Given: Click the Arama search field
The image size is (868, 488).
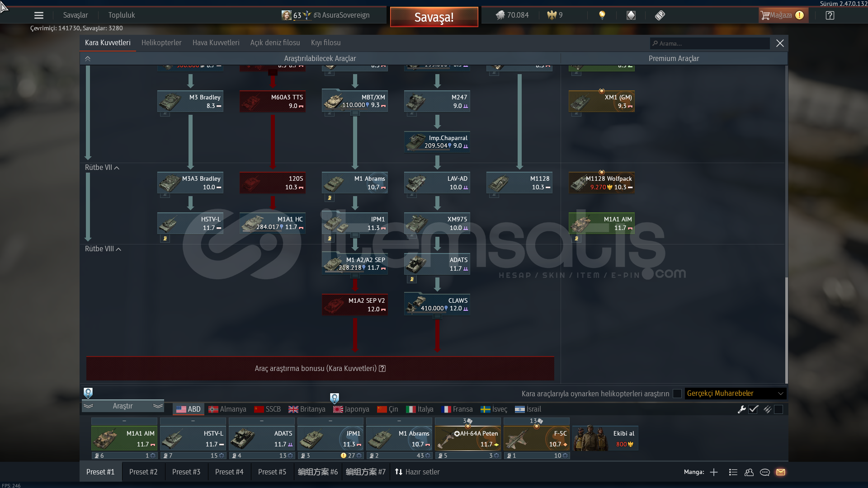Looking at the screenshot, I should tap(710, 43).
